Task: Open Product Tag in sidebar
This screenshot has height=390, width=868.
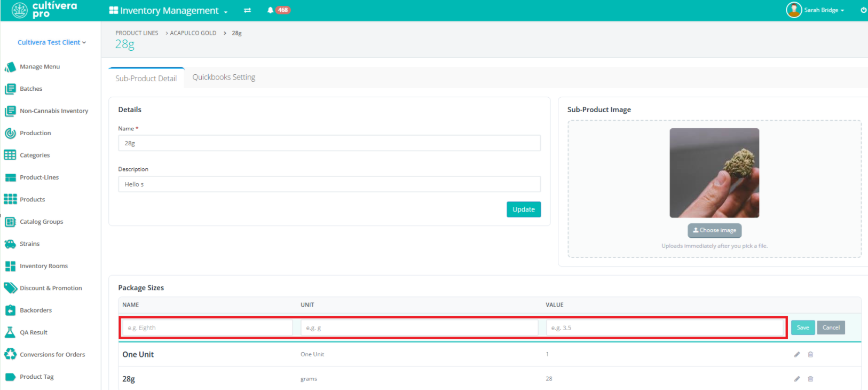Action: pos(37,377)
